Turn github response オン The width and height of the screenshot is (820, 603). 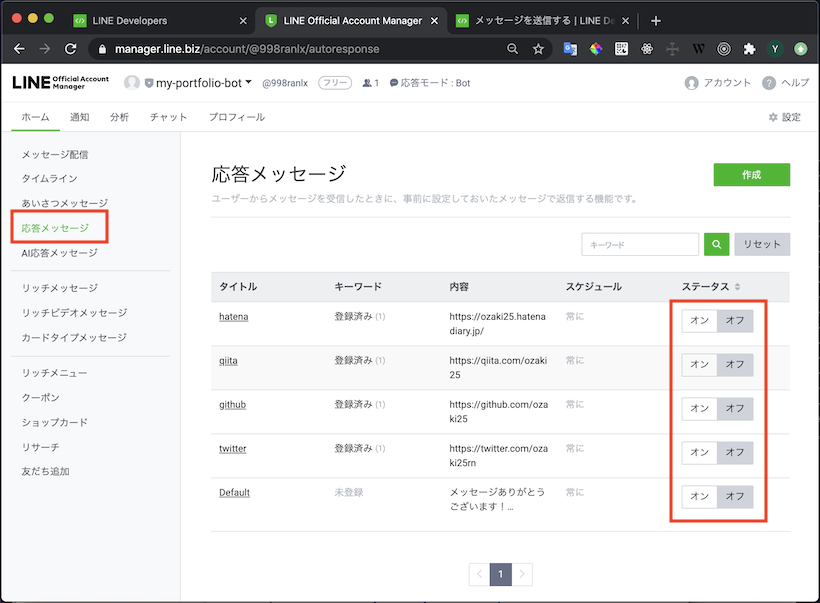[x=699, y=408]
